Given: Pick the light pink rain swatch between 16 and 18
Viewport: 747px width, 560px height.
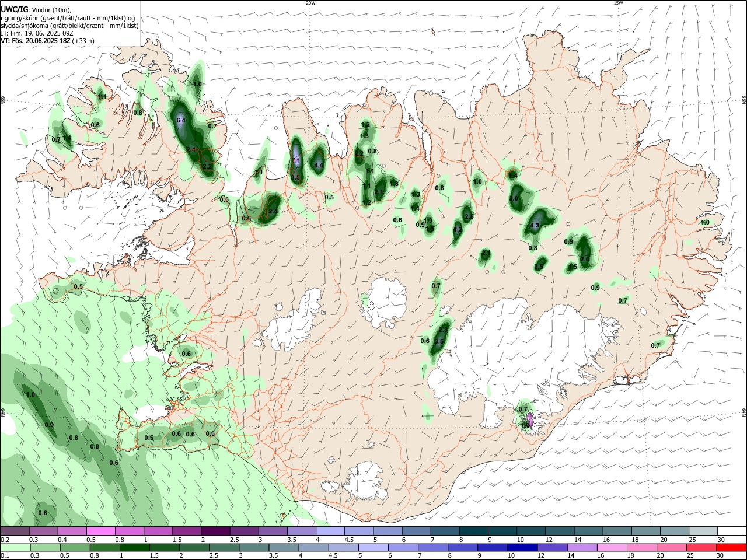Looking at the screenshot, I should 612,547.
